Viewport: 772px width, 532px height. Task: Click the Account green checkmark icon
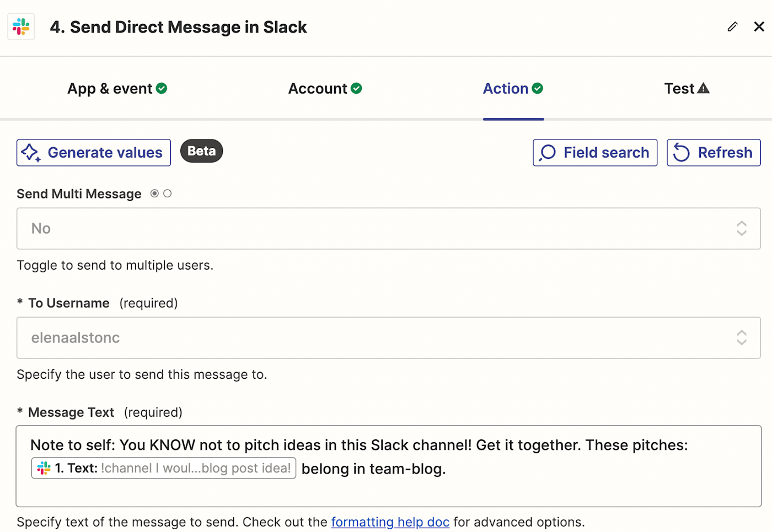coord(356,88)
